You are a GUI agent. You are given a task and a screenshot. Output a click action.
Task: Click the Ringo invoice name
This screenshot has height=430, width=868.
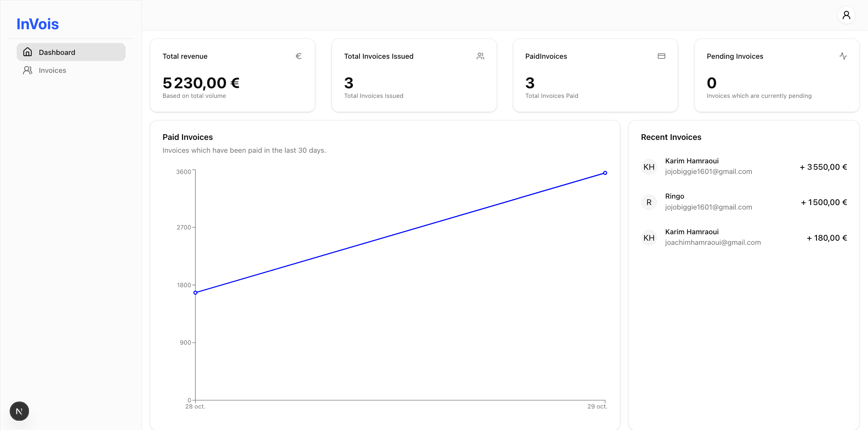tap(674, 196)
